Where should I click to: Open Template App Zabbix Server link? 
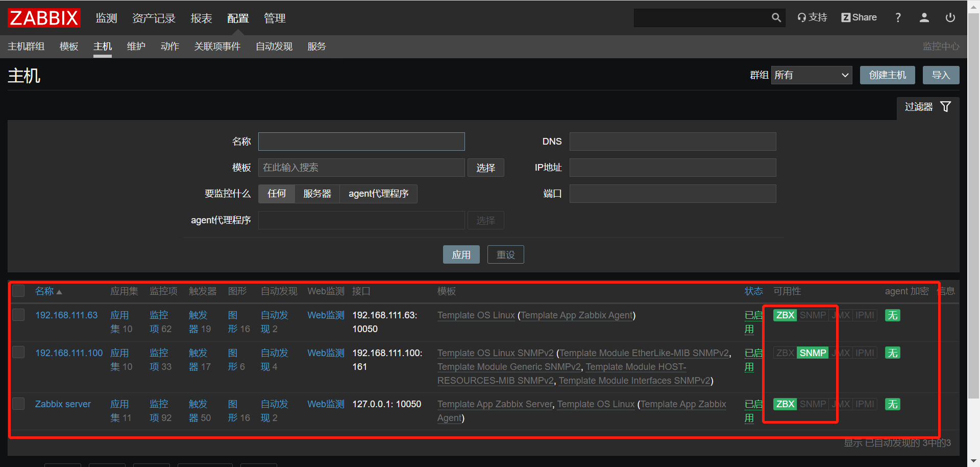[x=495, y=404]
